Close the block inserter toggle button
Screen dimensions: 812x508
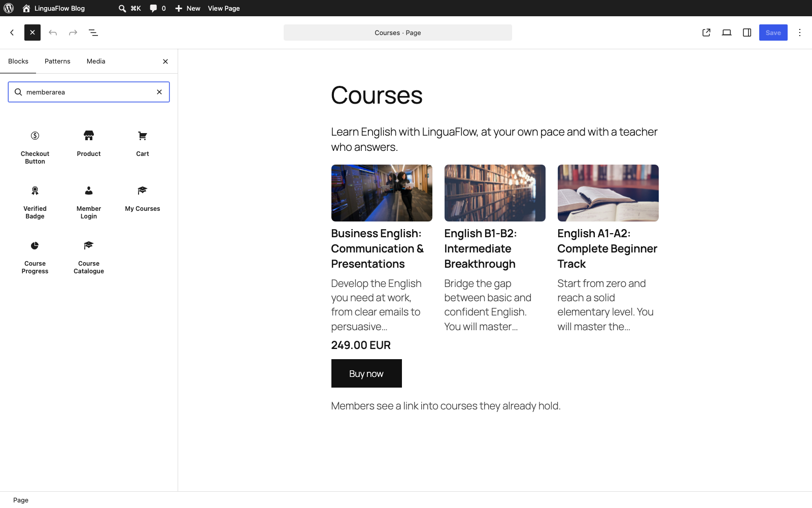32,33
